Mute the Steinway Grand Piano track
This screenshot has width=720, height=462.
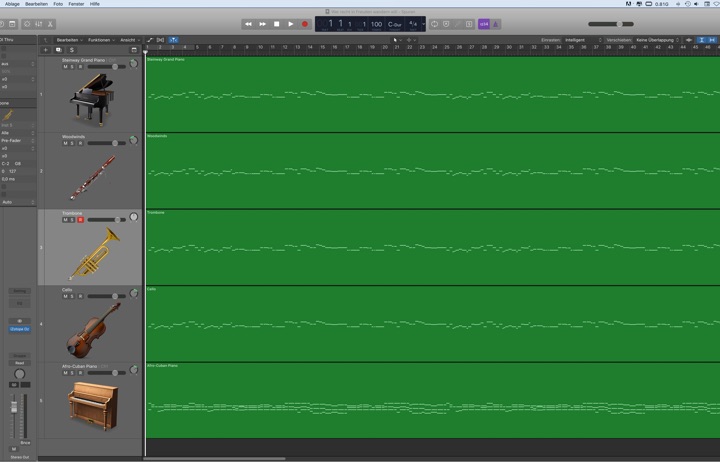click(65, 67)
